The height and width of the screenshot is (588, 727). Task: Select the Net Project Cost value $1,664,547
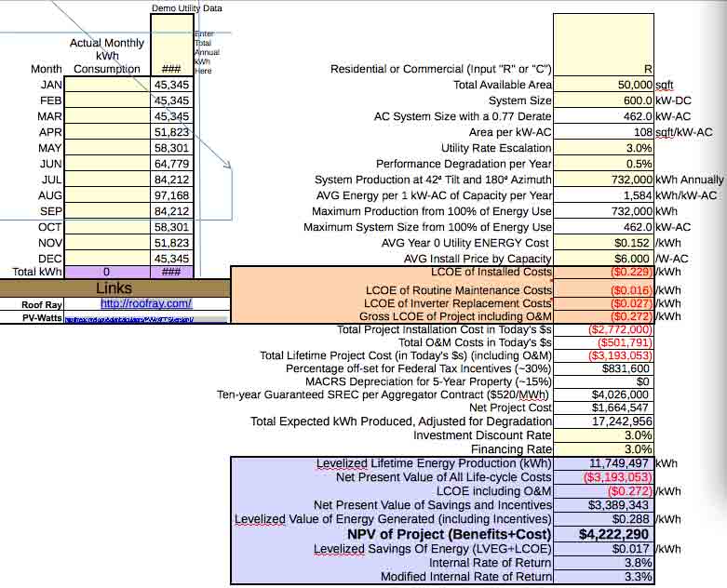point(603,408)
